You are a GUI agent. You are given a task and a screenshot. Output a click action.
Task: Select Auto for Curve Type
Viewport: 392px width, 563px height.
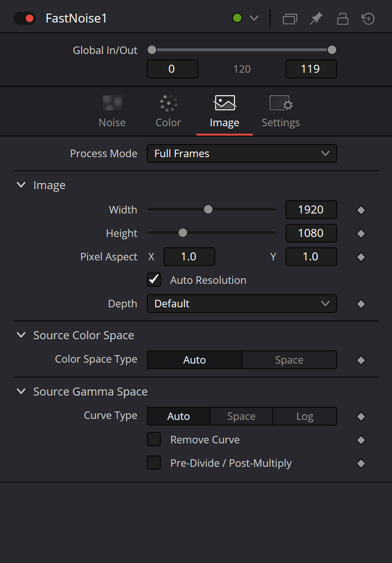click(x=179, y=416)
